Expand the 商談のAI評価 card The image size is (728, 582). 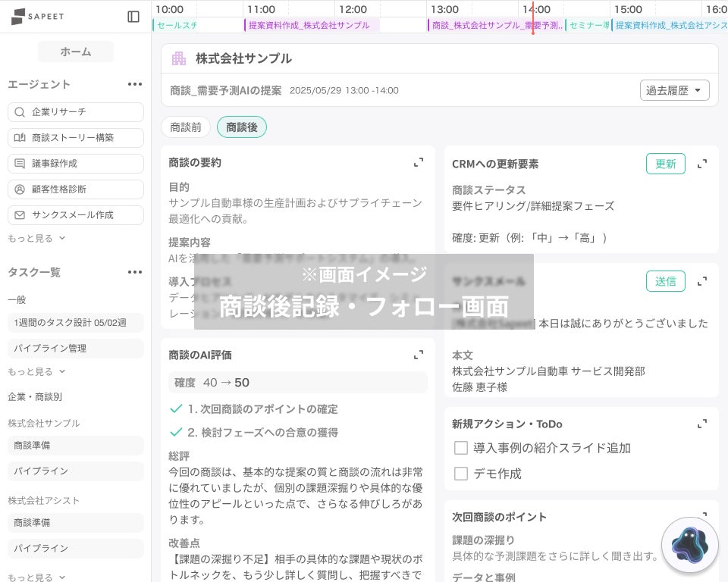click(x=419, y=355)
